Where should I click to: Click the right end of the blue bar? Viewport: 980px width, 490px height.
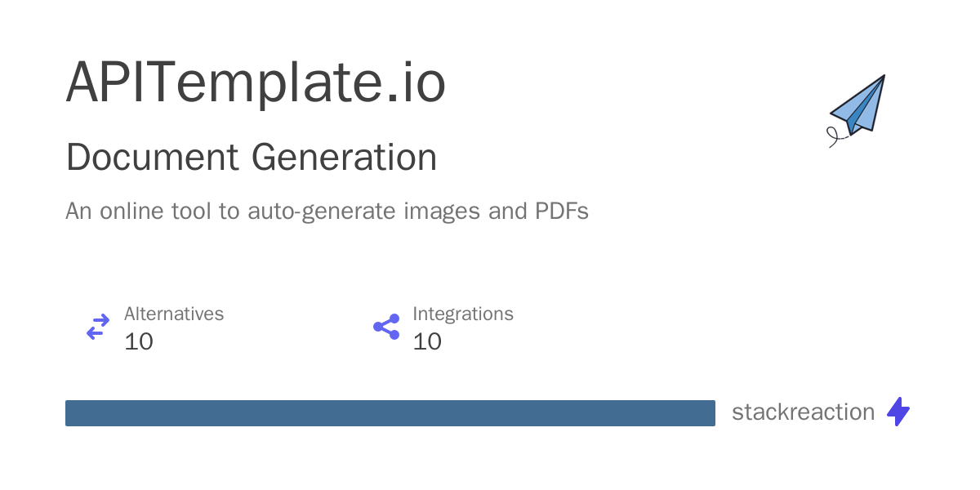(x=710, y=413)
